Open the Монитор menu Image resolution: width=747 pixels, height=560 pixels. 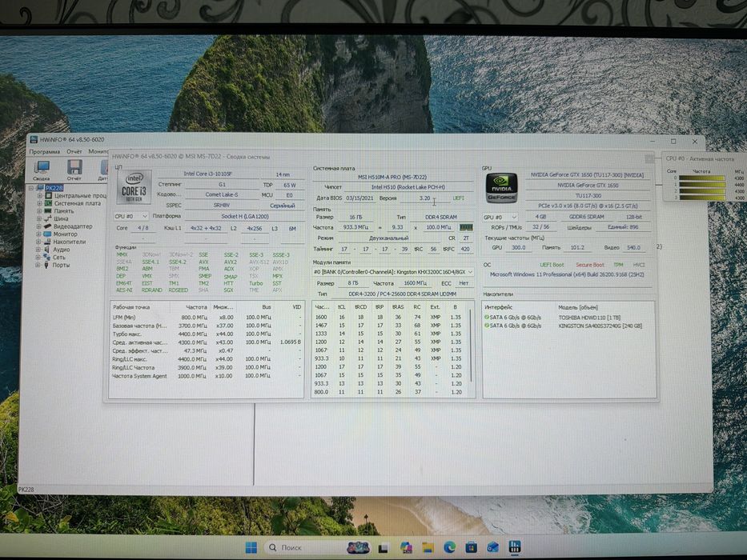pos(98,151)
